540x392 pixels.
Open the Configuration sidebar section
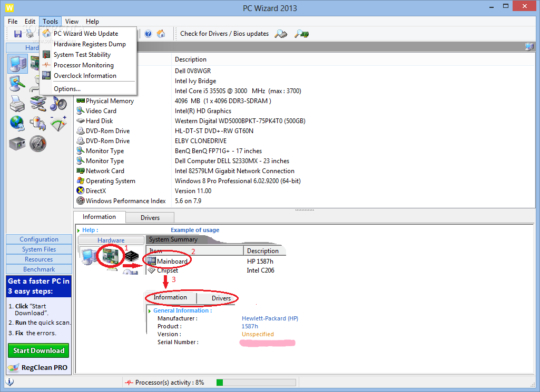pos(39,239)
